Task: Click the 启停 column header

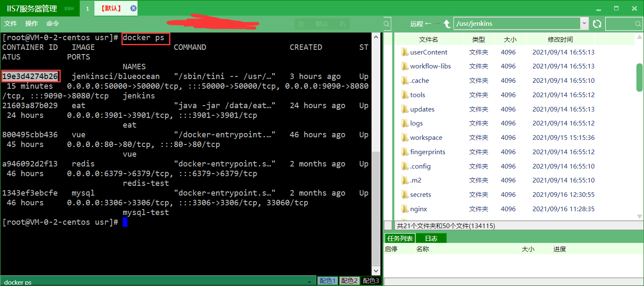Action: point(391,249)
